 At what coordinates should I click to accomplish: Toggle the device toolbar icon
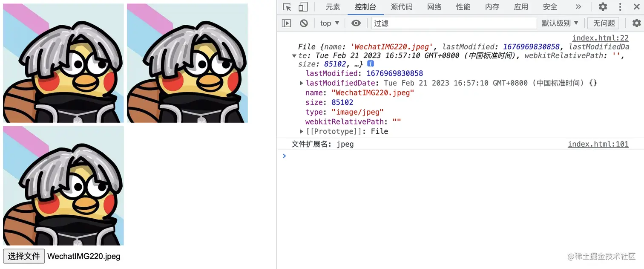[x=303, y=7]
